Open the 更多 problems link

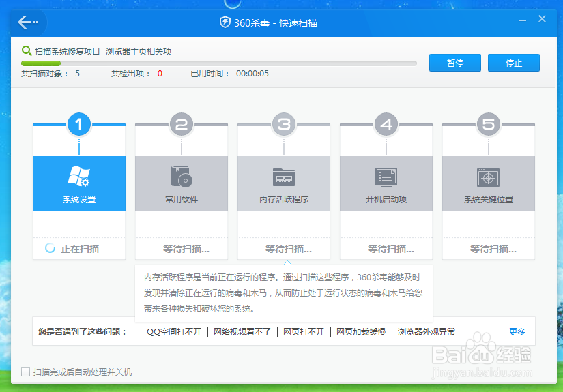pos(517,332)
